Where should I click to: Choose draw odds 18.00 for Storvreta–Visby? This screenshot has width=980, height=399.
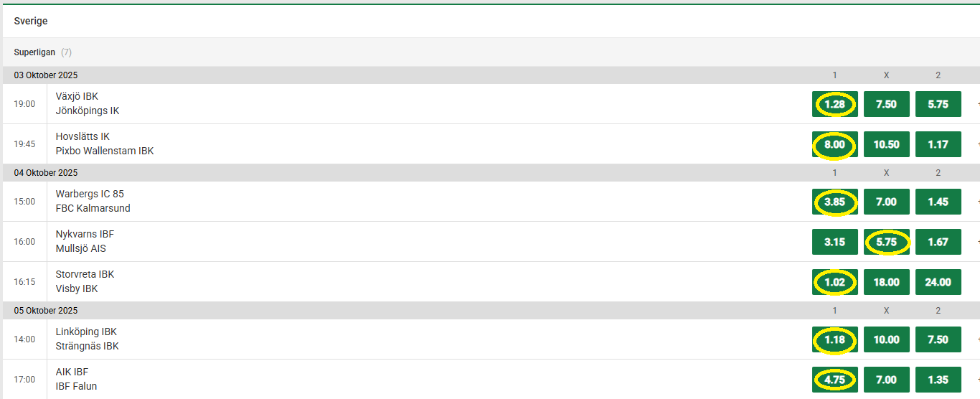886,282
